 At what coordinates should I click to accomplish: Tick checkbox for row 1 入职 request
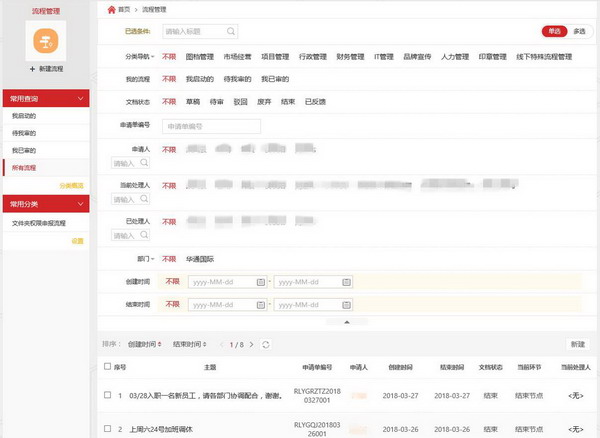pos(107,396)
